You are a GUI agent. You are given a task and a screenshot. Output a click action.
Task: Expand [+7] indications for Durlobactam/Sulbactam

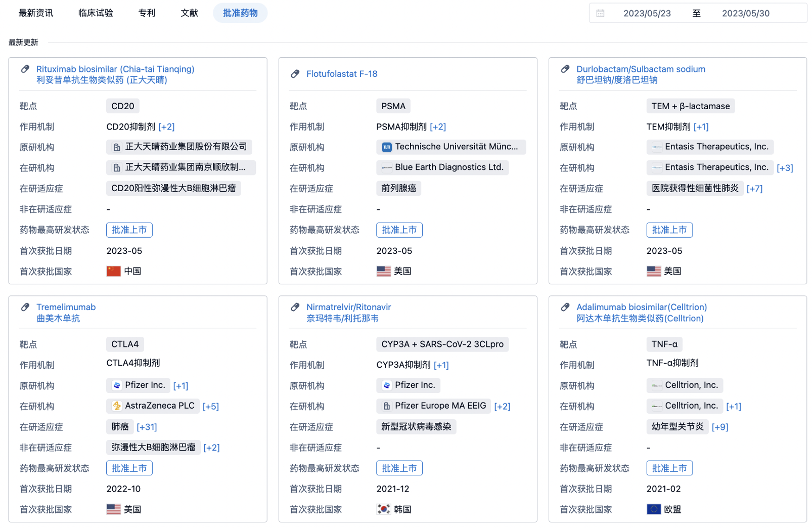(754, 189)
